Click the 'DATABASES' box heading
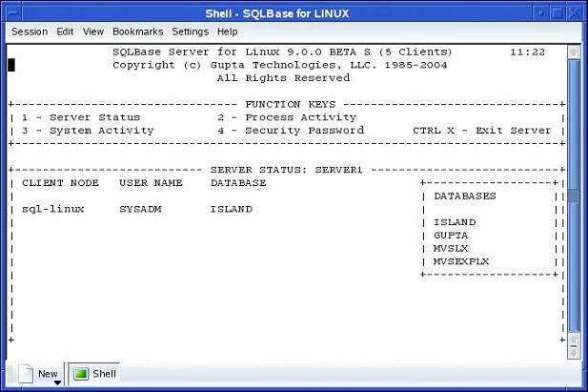Image resolution: width=588 pixels, height=392 pixels. [x=465, y=196]
